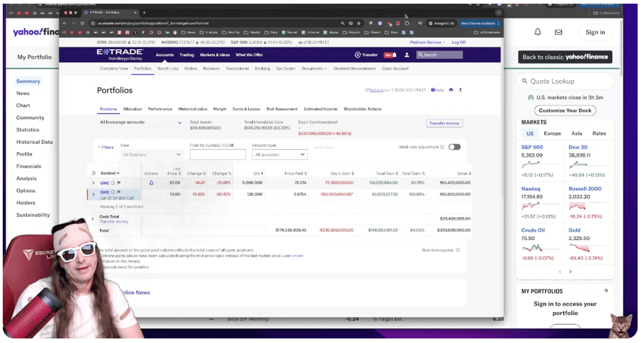Open the All brokerage accounts dropdown
The height and width of the screenshot is (343, 644).
(x=141, y=123)
